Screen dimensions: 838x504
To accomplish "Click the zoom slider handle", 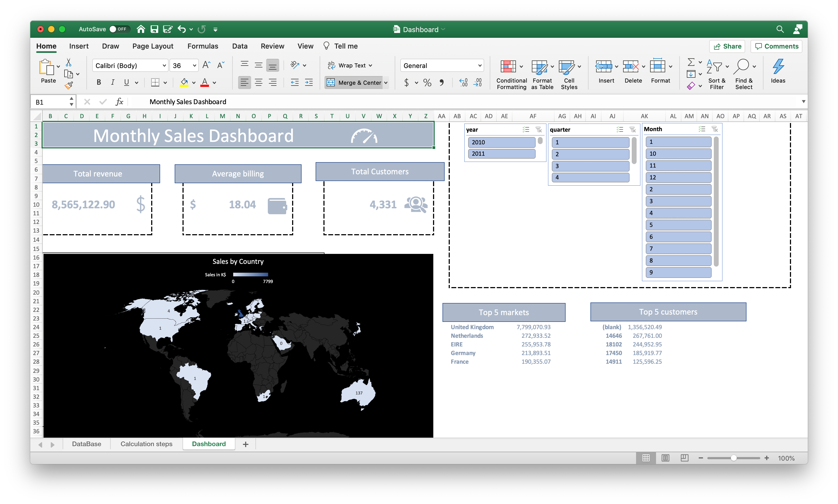I will [x=734, y=458].
